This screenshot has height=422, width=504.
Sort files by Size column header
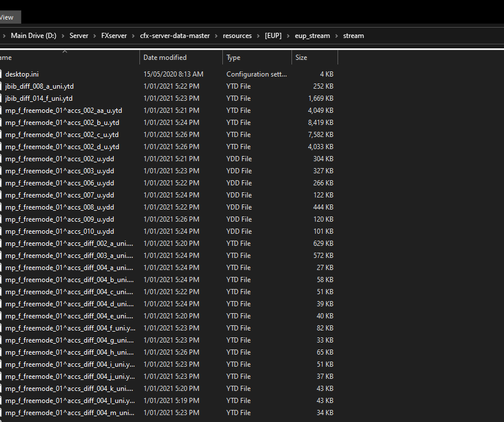click(x=301, y=58)
